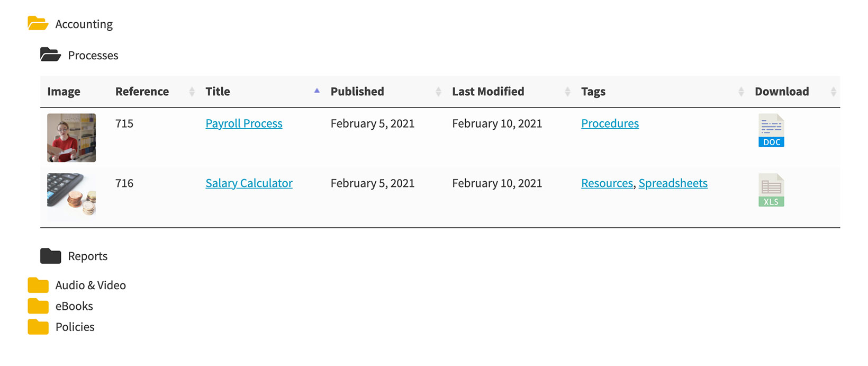Sort by the Last Modified column
This screenshot has width=868, height=366.
(x=567, y=91)
